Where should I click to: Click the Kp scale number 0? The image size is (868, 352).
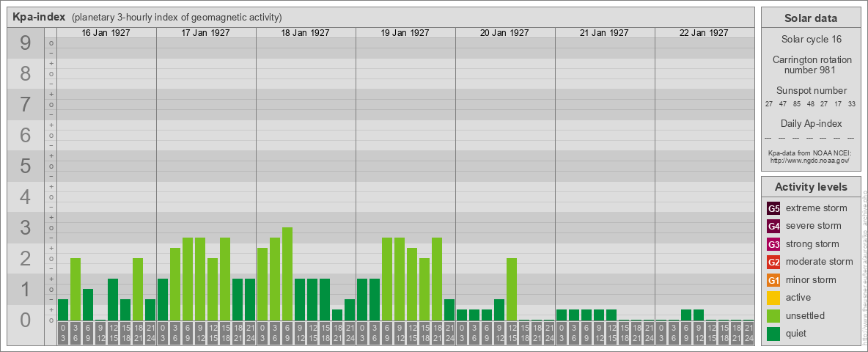(x=25, y=320)
